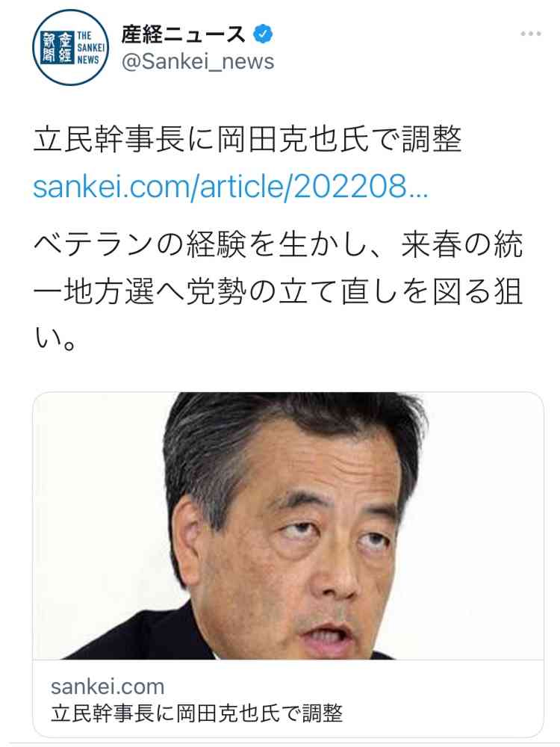This screenshot has width=560, height=747.
Task: Click the line 一地方選へ党勢の立て直し
Action: tap(278, 291)
